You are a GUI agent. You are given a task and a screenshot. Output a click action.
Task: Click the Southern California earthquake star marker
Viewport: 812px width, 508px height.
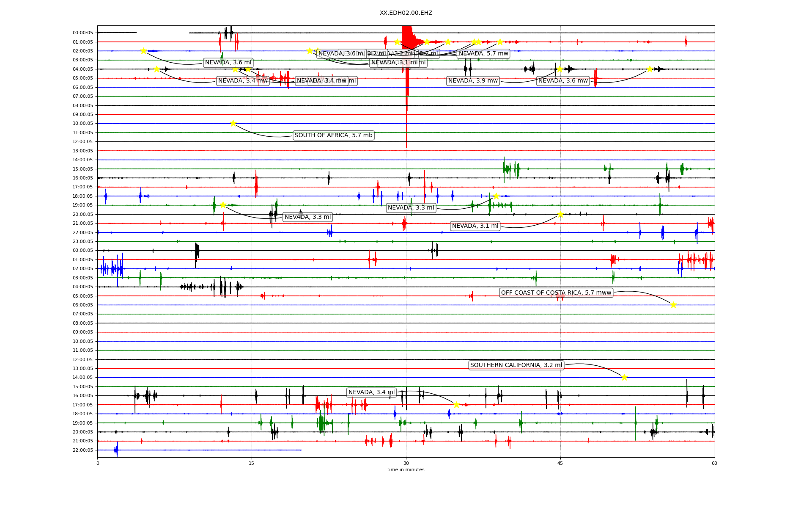click(x=624, y=377)
